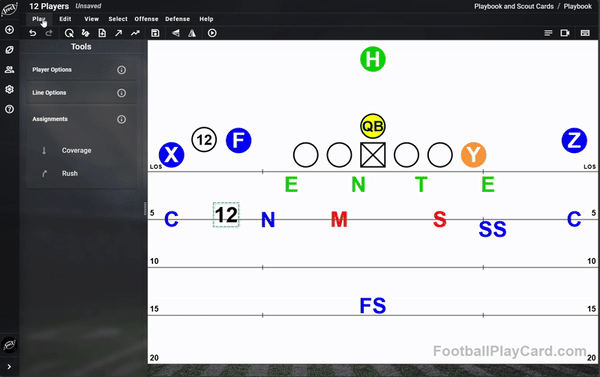Choose the Rush assignment
Viewport: 600px width, 377px height.
pyautogui.click(x=70, y=173)
